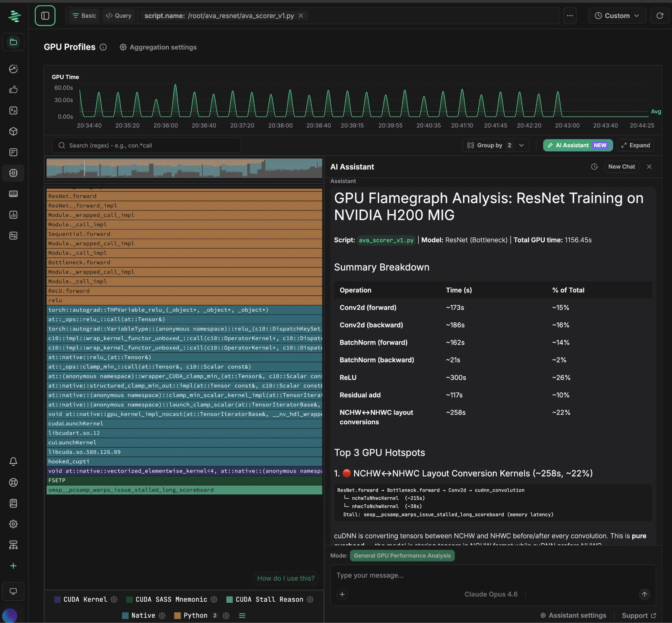Click the plus attach icon in message box
The image size is (672, 623).
tap(342, 594)
